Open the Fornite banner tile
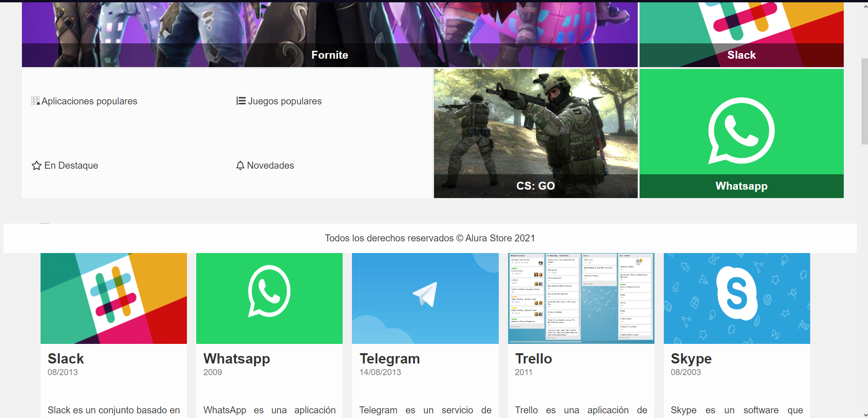 tap(330, 34)
